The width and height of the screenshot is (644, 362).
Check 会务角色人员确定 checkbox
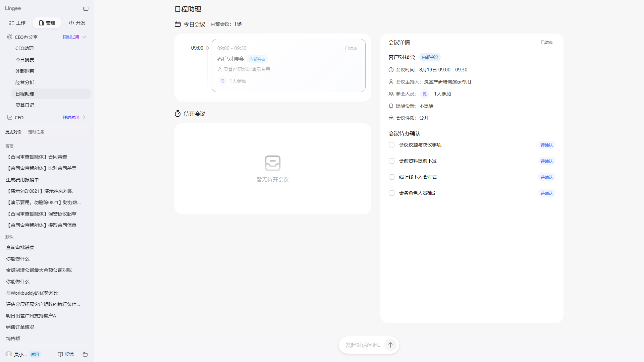click(391, 193)
